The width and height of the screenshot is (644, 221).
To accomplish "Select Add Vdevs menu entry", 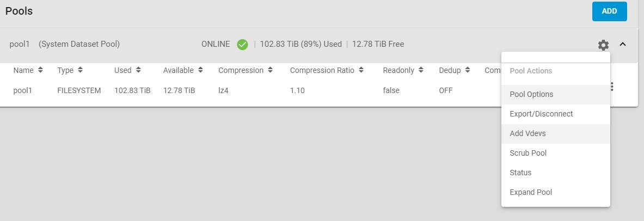I will 528,133.
